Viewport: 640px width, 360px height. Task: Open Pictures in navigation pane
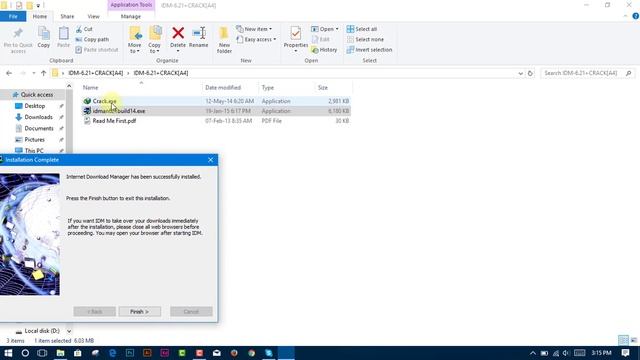coord(35,140)
